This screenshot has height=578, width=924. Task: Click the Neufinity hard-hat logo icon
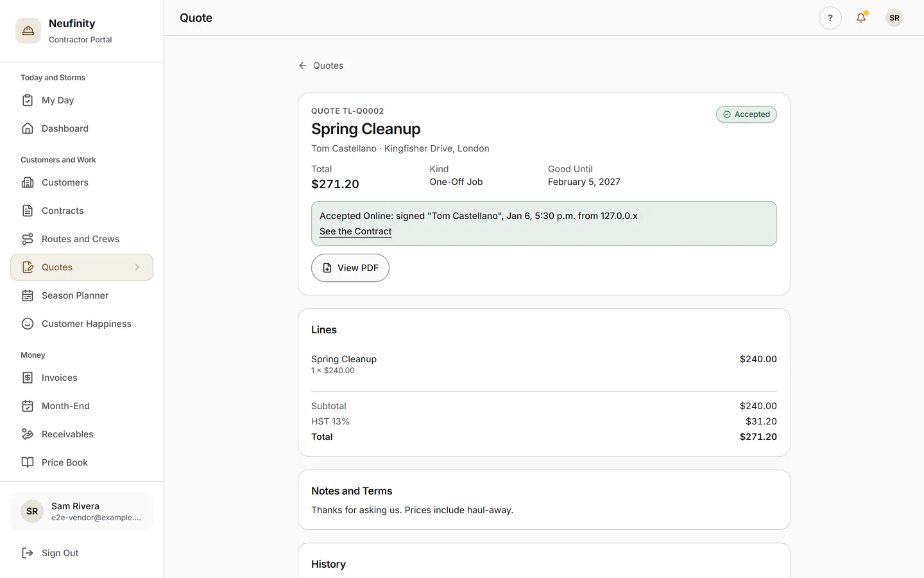click(x=28, y=31)
